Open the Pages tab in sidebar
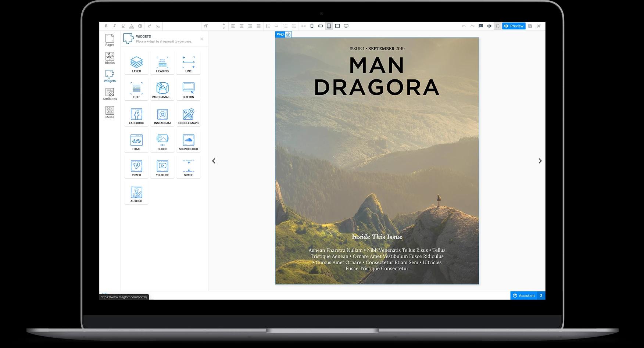 click(110, 40)
